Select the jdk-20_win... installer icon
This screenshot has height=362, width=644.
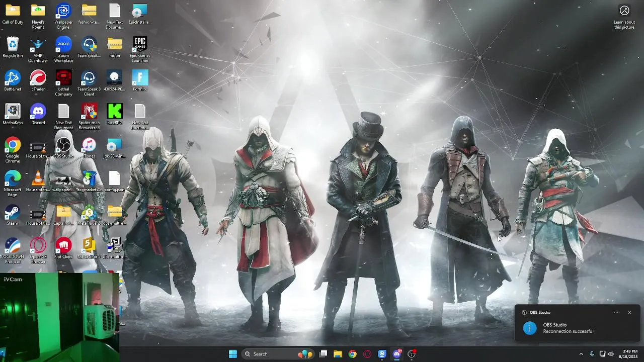pos(115,148)
